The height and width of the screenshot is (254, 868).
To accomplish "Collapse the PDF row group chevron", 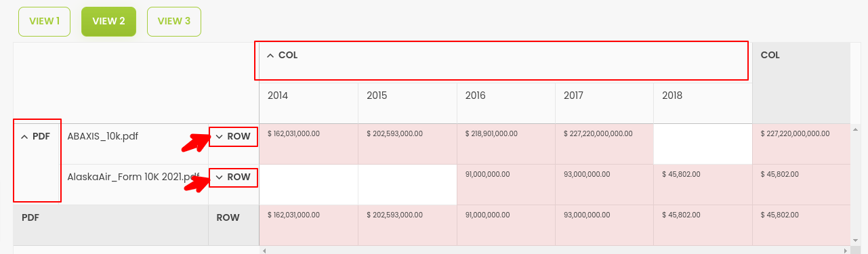I will 24,137.
